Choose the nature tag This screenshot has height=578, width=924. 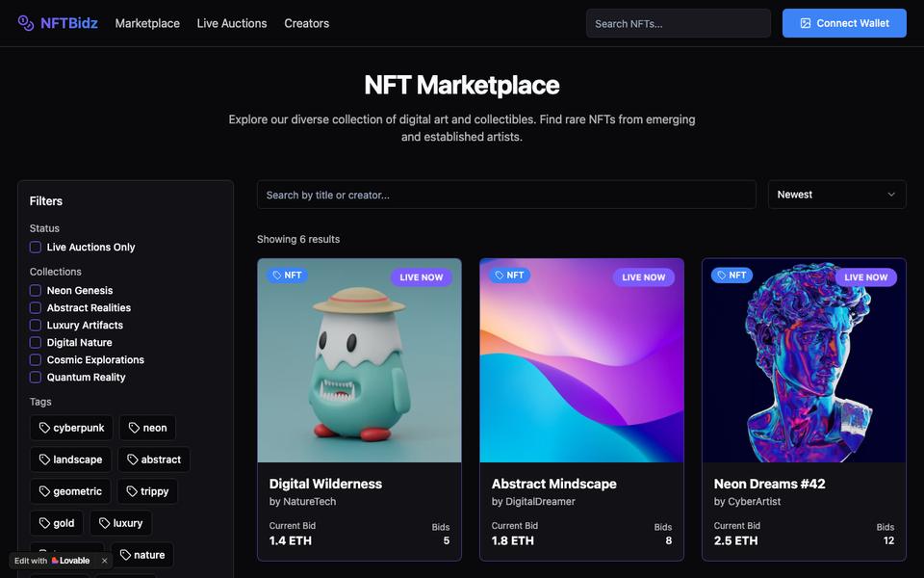142,555
